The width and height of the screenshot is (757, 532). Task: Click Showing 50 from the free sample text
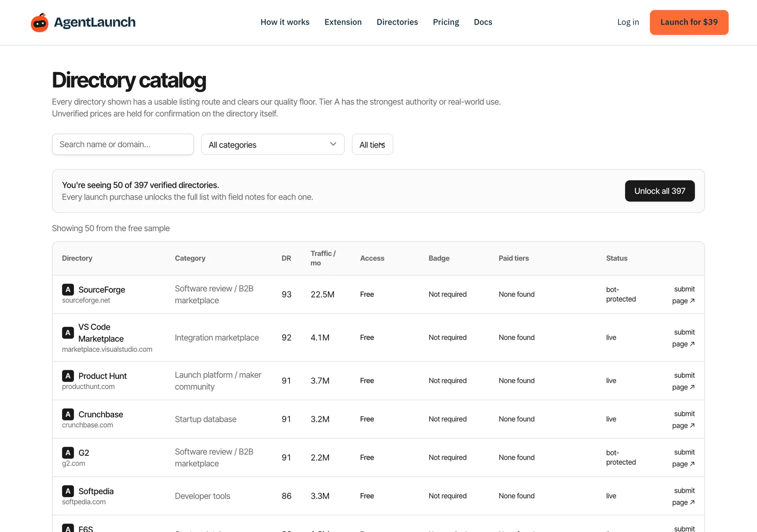[x=111, y=228]
